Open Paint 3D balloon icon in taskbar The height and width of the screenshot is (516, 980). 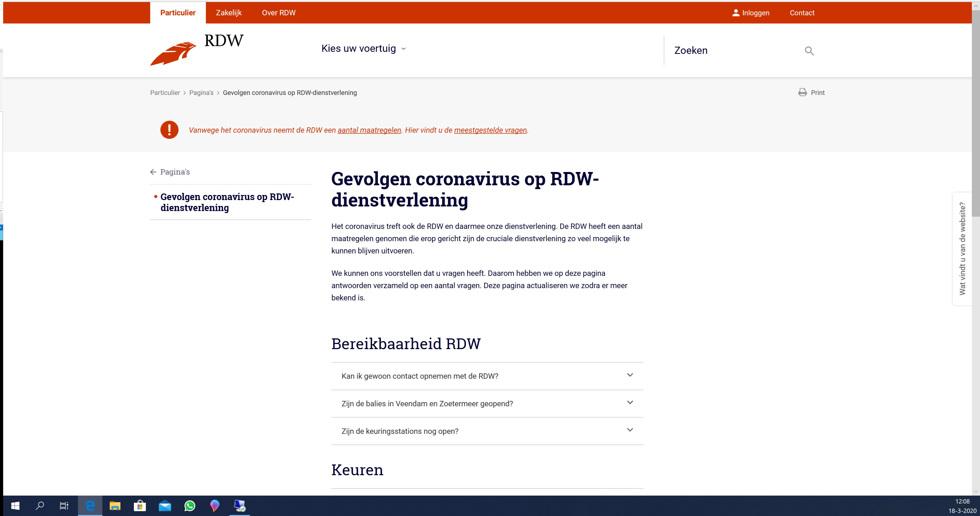coord(215,506)
